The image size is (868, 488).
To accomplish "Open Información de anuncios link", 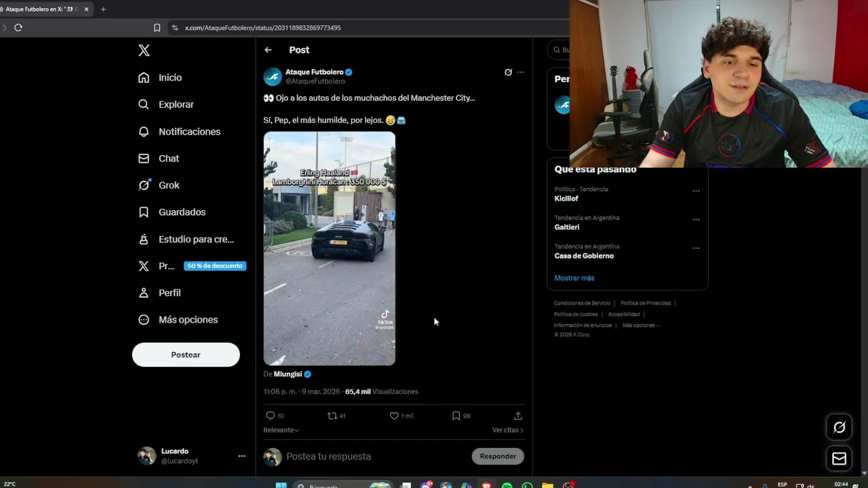I will [583, 325].
